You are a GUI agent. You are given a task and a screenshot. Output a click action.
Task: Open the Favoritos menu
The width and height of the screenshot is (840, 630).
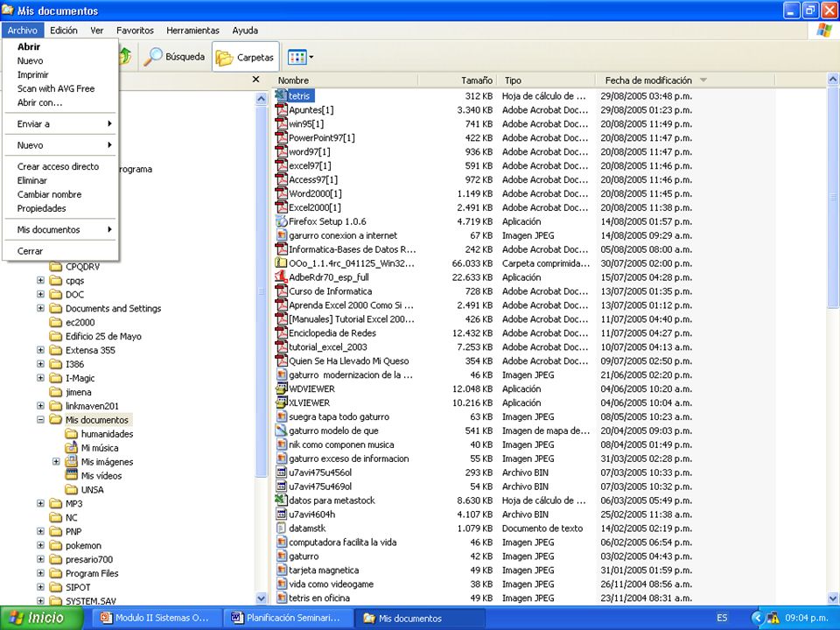tap(135, 31)
